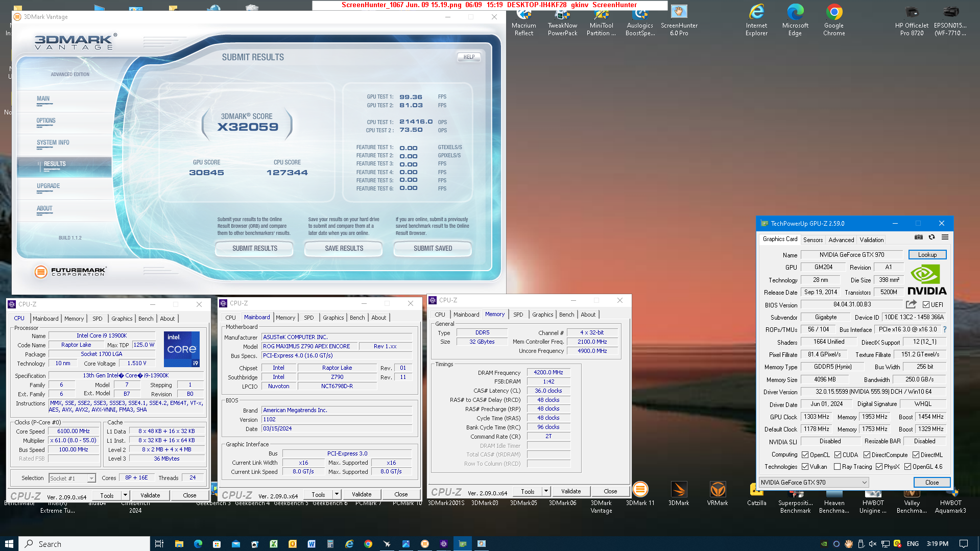Click Word icon on the taskbar
The image size is (980, 551).
[312, 544]
